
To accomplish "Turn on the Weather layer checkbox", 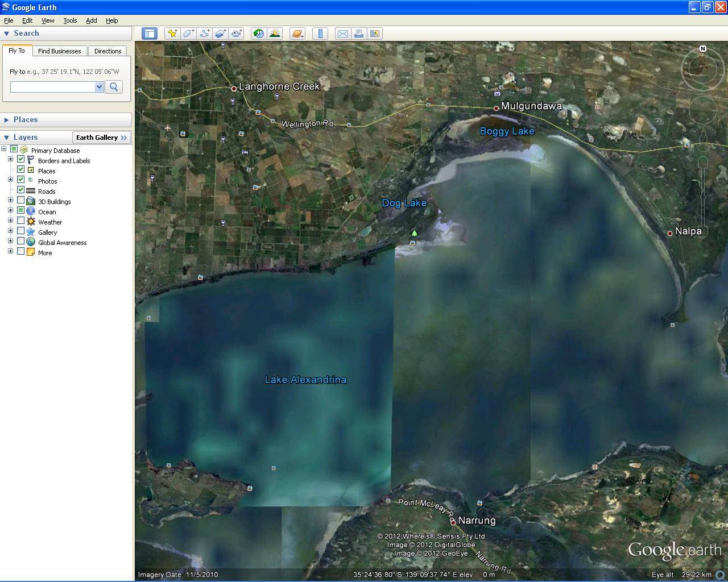I will pos(21,221).
